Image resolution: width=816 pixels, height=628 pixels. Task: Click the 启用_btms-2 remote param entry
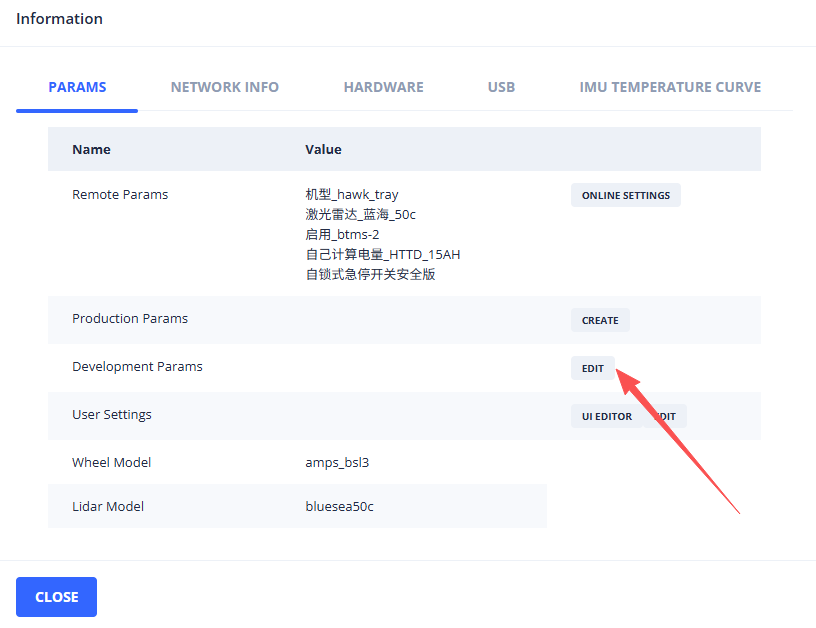click(x=342, y=235)
